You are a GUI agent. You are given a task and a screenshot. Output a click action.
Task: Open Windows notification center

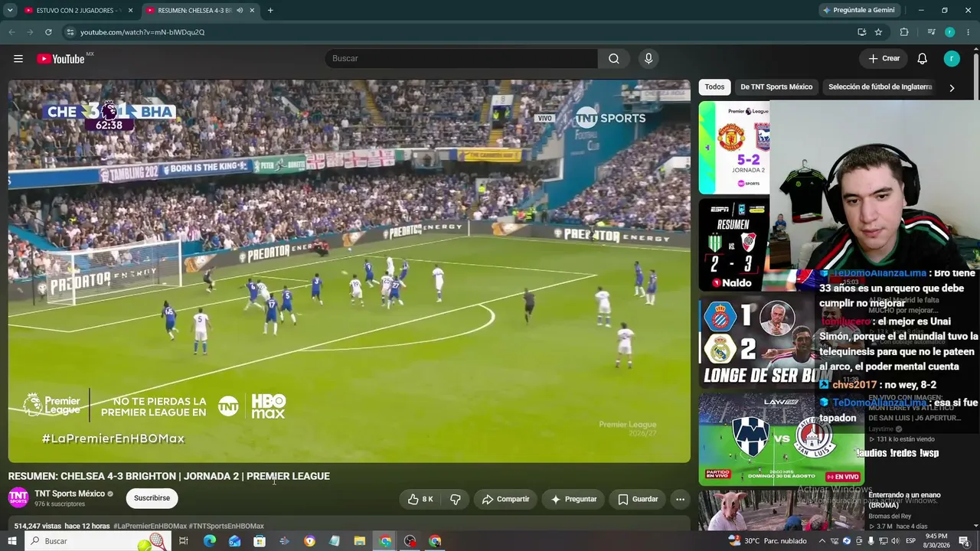(964, 541)
